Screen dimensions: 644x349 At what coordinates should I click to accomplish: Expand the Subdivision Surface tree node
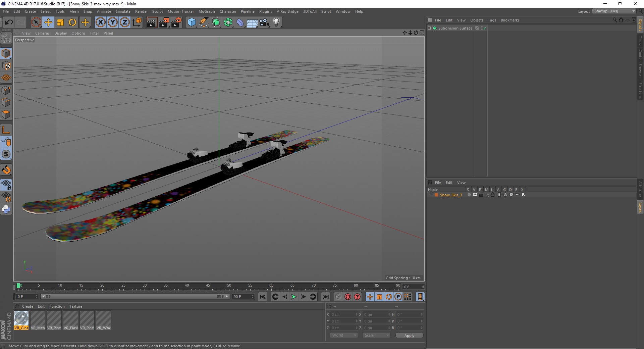pyautogui.click(x=429, y=28)
